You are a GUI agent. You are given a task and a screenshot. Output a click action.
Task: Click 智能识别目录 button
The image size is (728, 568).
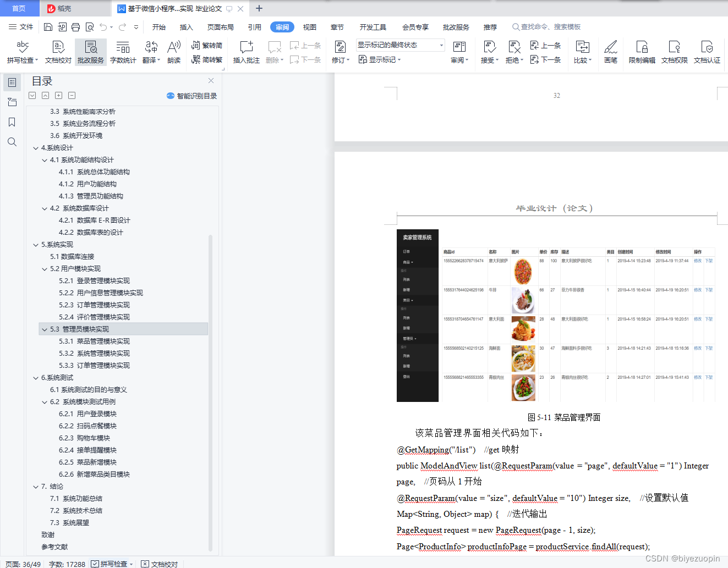[191, 96]
